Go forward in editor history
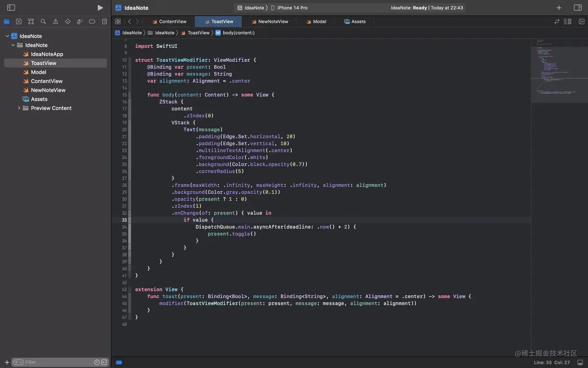 click(x=137, y=21)
